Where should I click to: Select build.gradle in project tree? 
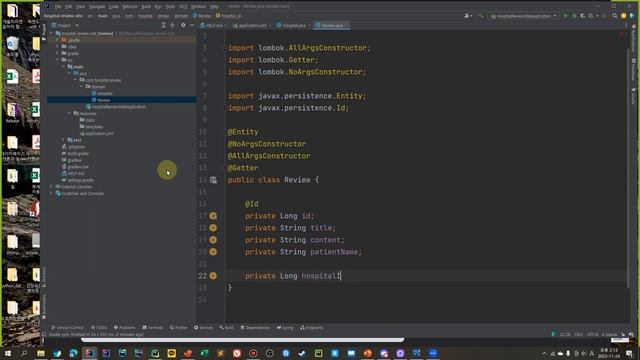pos(75,153)
